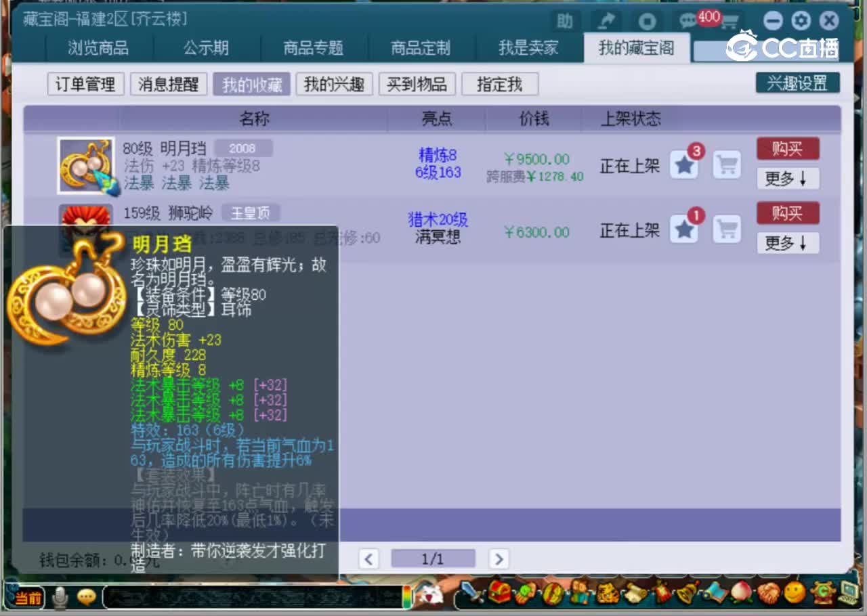Image resolution: width=867 pixels, height=616 pixels.
Task: Click the 当前 channel button in chat bar
Action: coord(26,598)
